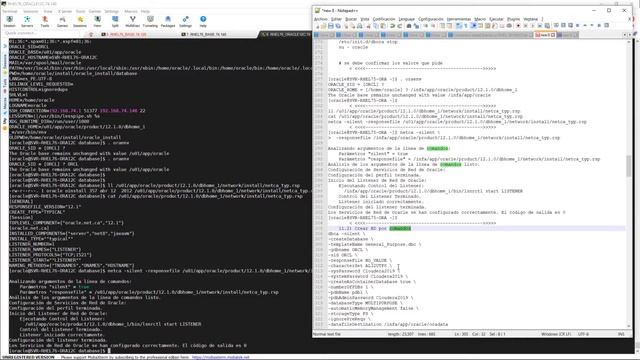This screenshot has height=360, width=640.
Task: Click the home icon beside MobaXterm session tabs
Action: point(91,34)
